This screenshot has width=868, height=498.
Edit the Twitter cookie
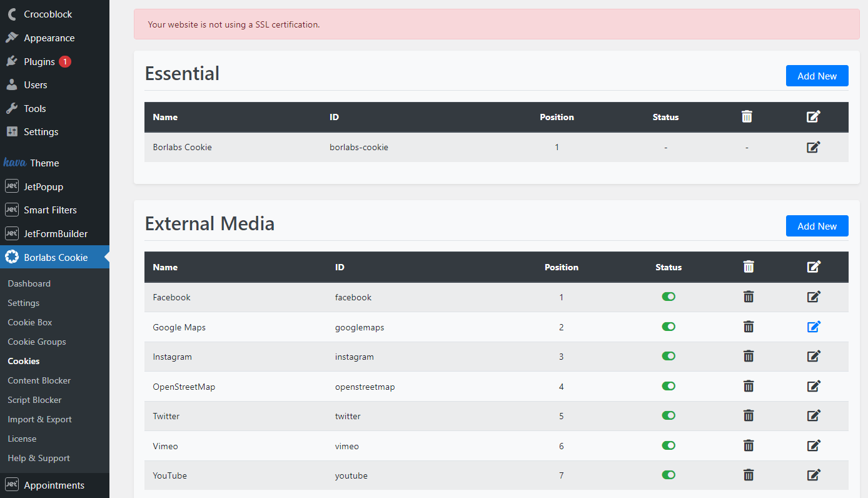(814, 415)
